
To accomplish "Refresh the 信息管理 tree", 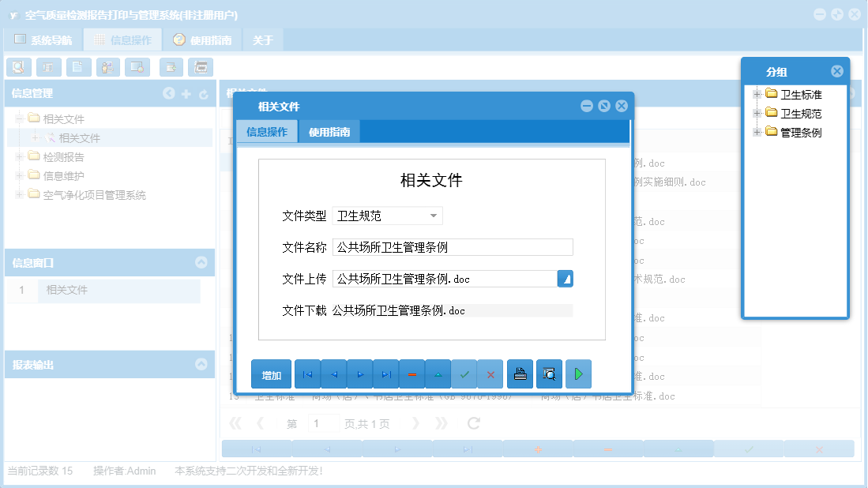I will [204, 93].
